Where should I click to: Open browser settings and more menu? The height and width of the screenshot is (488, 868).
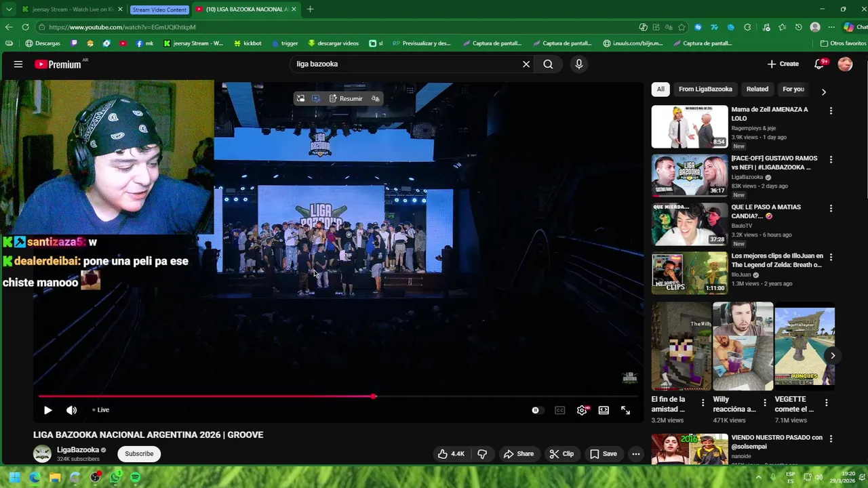[831, 27]
